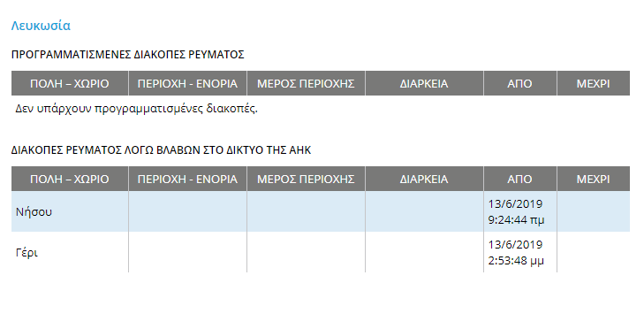The image size is (644, 329).
Task: Click ΔΙΑΡΚΕΙΑ header in faults table
Action: pyautogui.click(x=424, y=180)
